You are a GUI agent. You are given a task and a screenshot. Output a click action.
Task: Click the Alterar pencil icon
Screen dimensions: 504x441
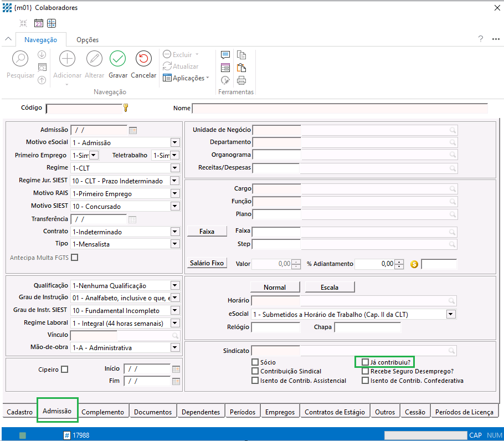(94, 59)
